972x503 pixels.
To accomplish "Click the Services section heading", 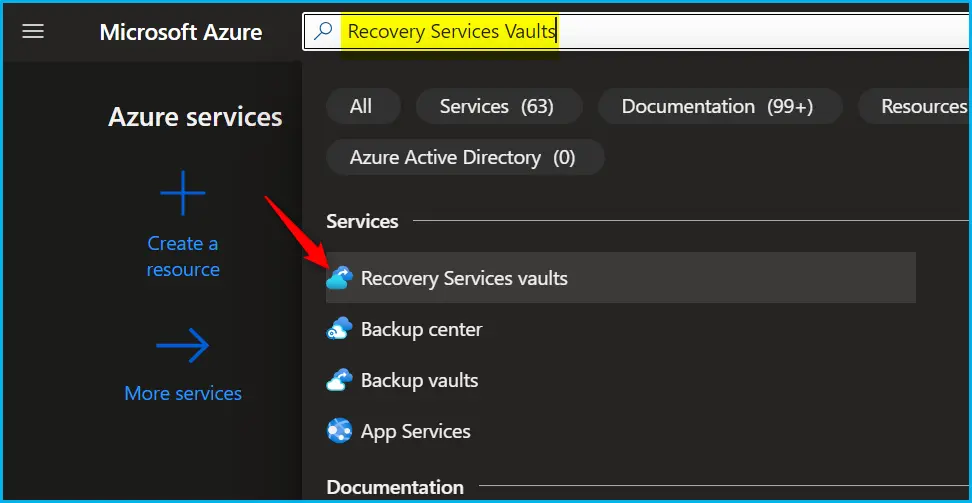I will click(362, 221).
